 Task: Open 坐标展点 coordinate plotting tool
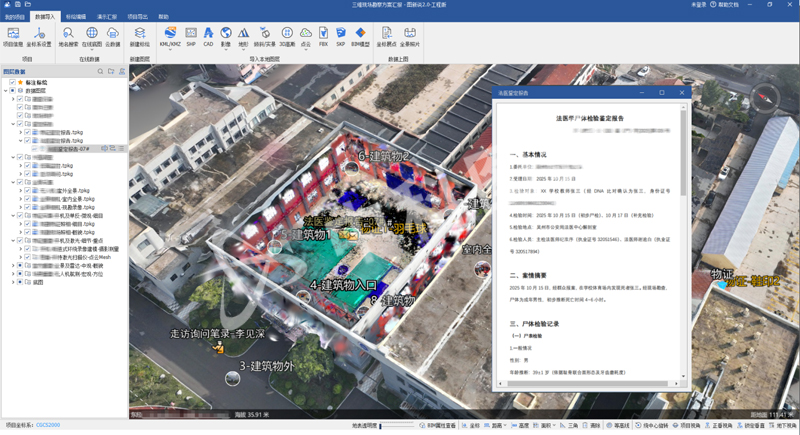(x=386, y=37)
